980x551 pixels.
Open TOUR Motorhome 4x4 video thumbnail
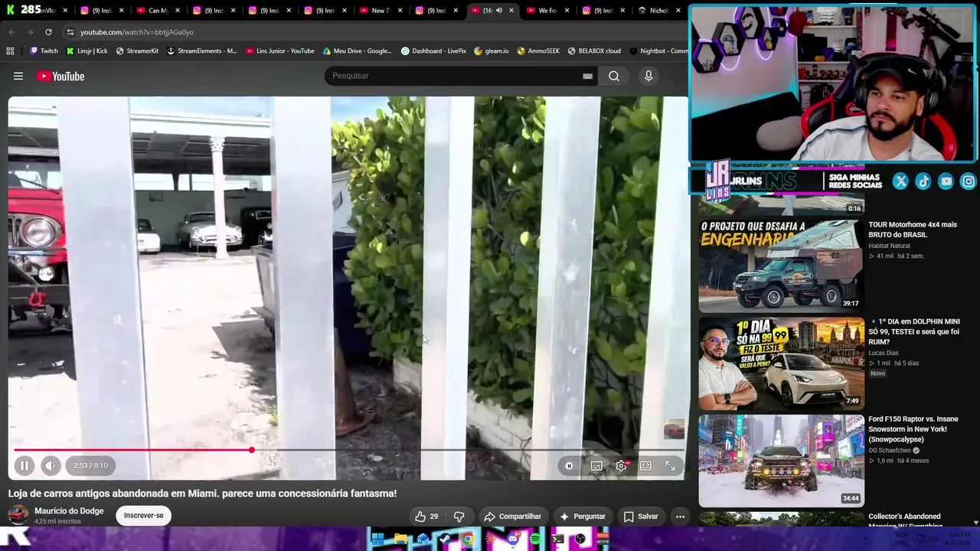pos(781,266)
